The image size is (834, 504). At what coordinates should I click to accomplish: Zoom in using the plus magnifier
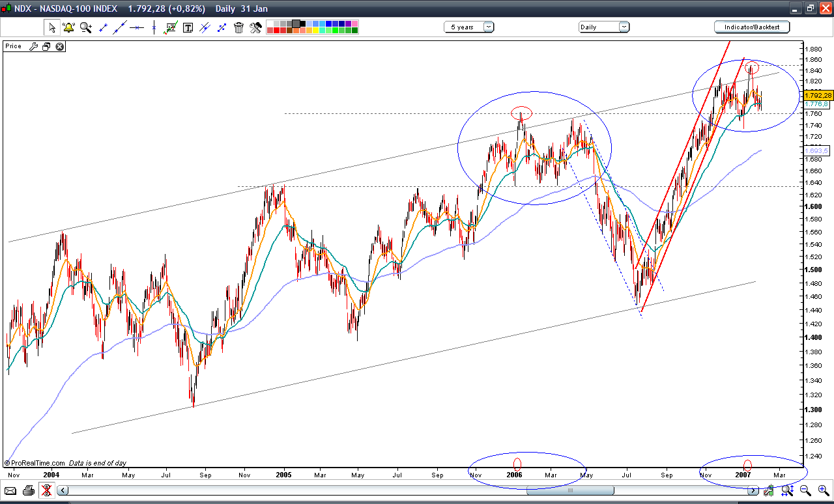tap(823, 490)
